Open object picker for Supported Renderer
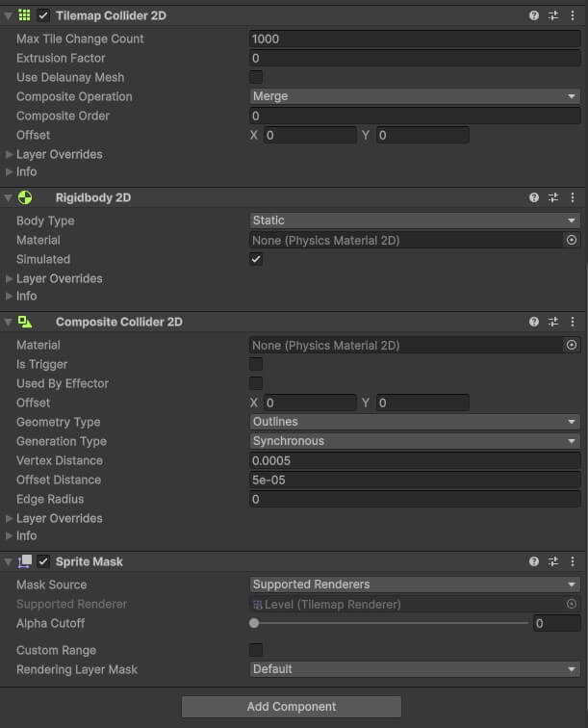The image size is (588, 728). (572, 604)
